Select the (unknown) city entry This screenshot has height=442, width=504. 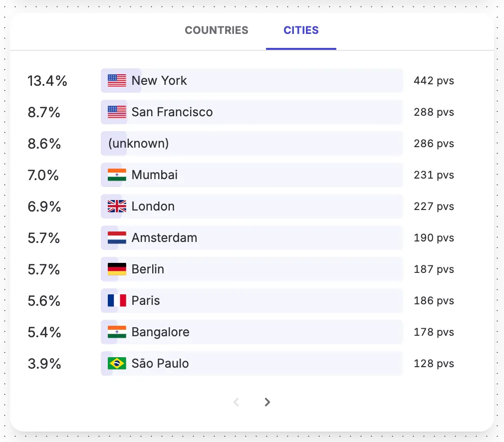(138, 144)
